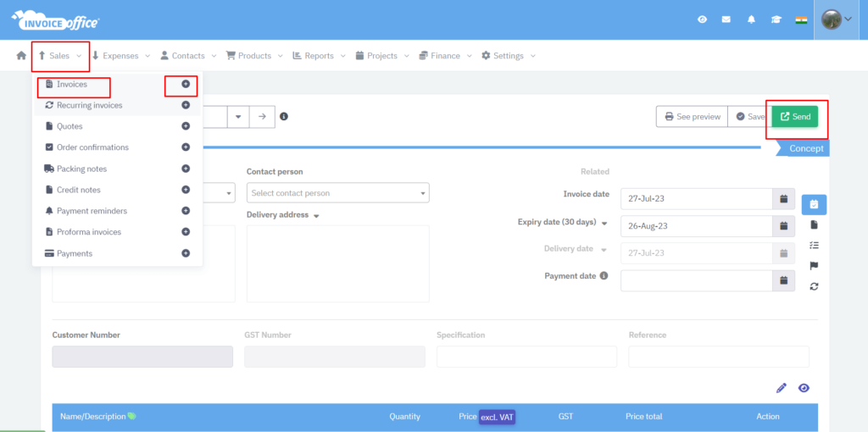Click the India flag language icon
Image resolution: width=868 pixels, height=432 pixels.
tap(800, 19)
